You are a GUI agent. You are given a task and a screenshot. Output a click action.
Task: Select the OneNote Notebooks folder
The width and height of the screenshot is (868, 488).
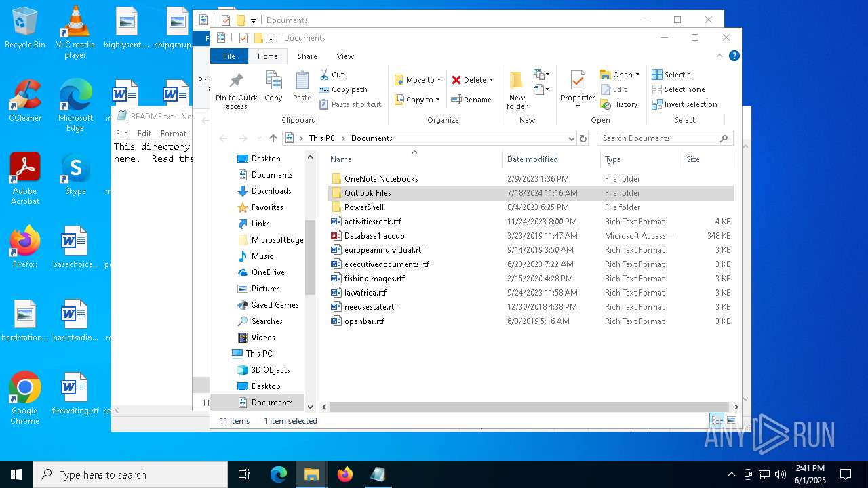[530, 179]
